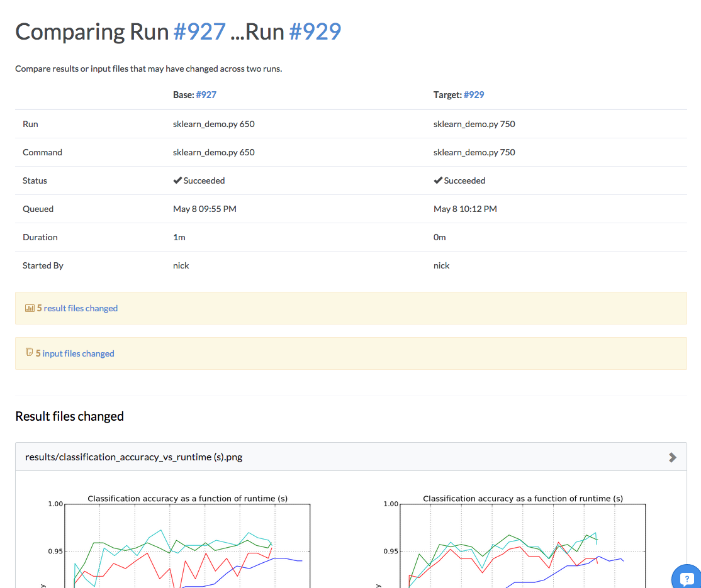Click the Target #929 link
Image resolution: width=701 pixels, height=588 pixels.
click(473, 95)
